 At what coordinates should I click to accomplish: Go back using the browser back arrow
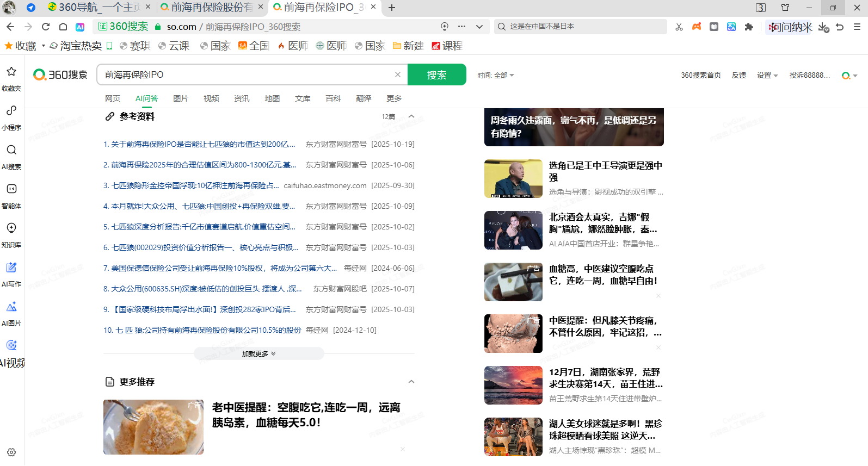[x=10, y=27]
